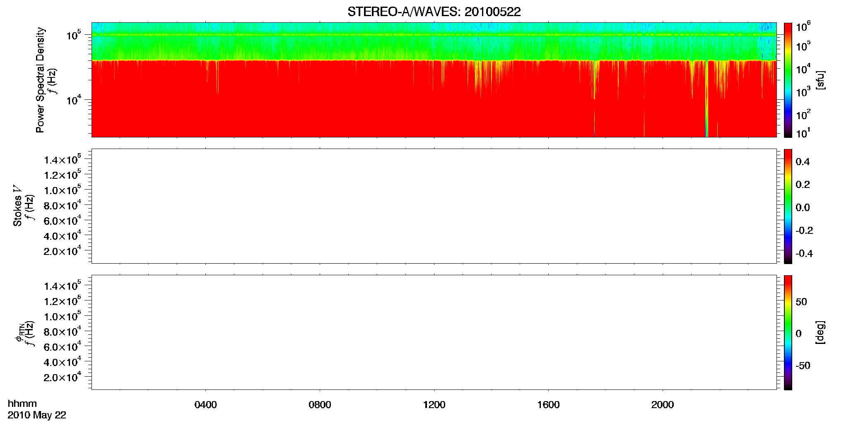Click the empty phi RTN plot panel
This screenshot has width=868, height=447.
(434, 332)
